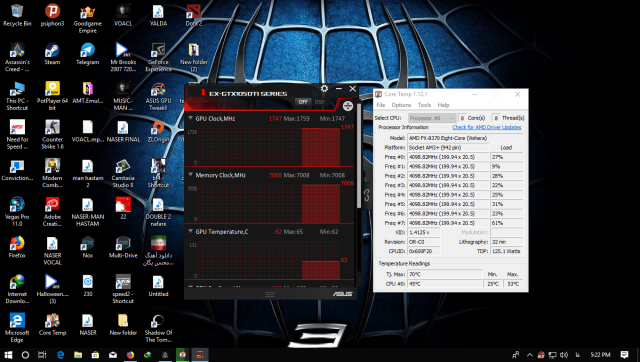Open Nox desktop icon
640x362 pixels.
click(87, 247)
